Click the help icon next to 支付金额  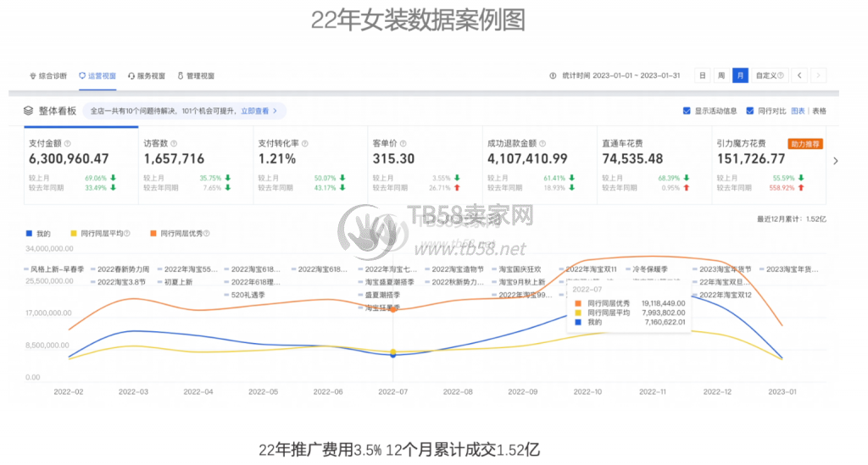click(68, 144)
